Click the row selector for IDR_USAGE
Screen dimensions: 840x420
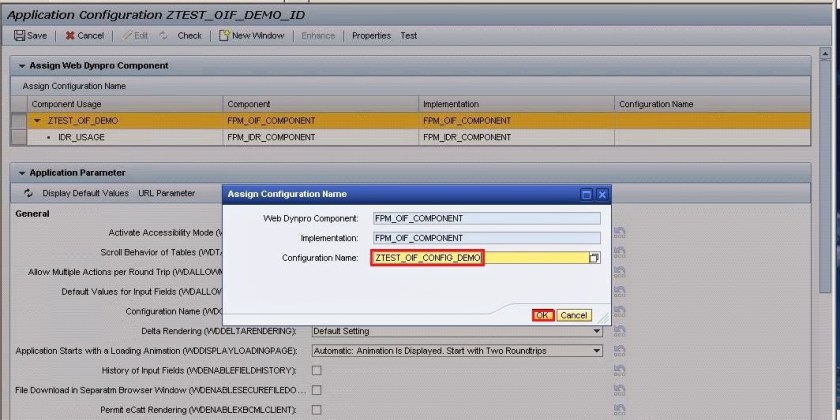[x=19, y=138]
